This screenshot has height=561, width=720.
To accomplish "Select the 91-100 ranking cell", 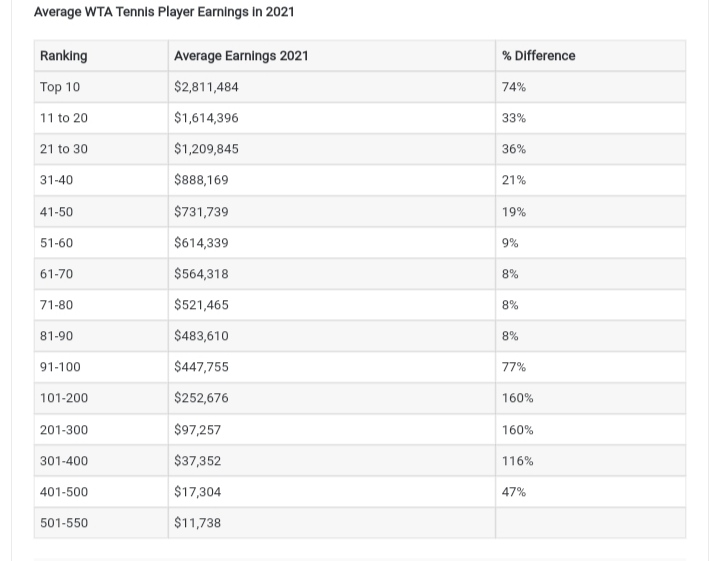I will 101,367.
